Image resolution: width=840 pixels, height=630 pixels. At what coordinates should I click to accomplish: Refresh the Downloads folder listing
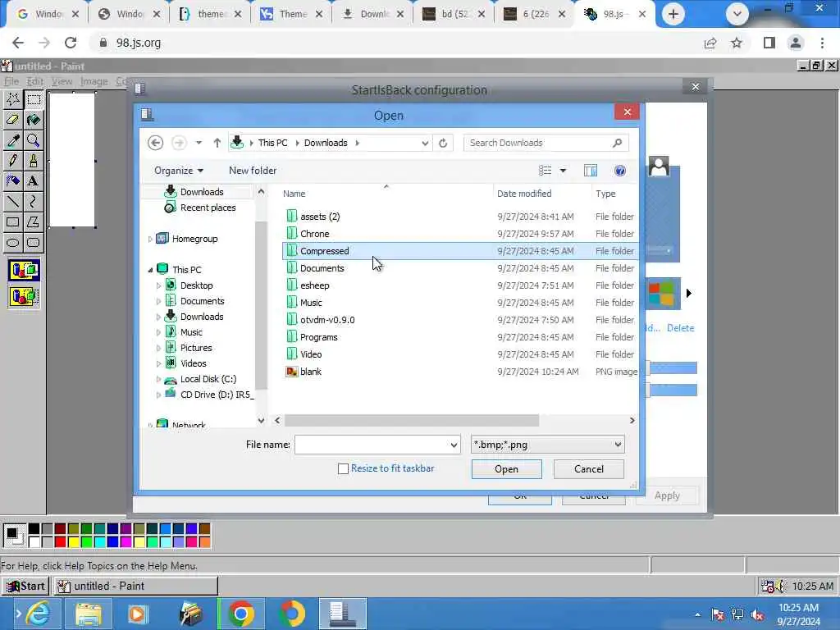[x=443, y=143]
